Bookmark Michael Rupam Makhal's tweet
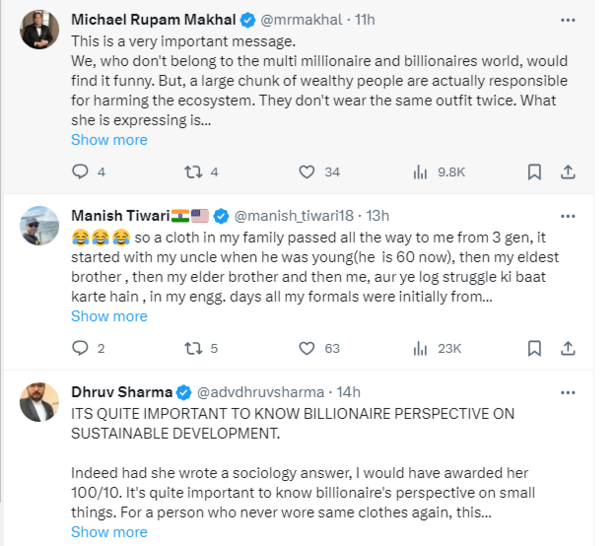616x546 pixels. [x=534, y=172]
